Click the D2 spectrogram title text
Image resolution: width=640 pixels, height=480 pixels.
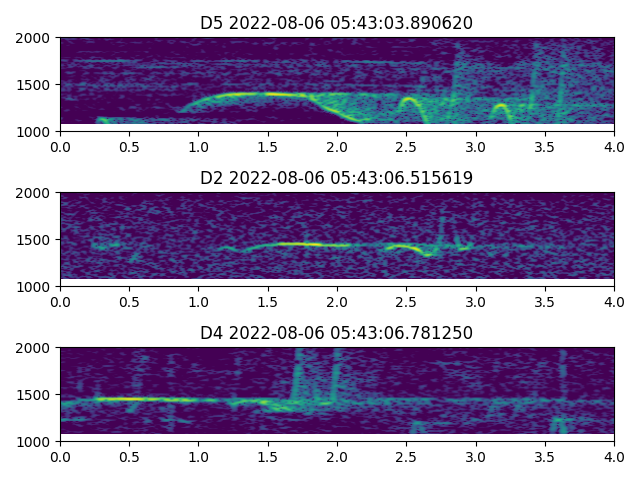[337, 178]
